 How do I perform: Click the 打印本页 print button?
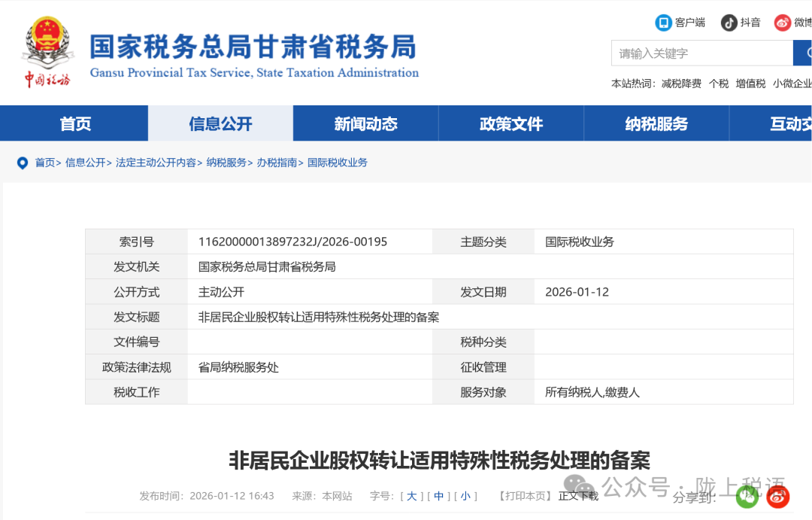[524, 497]
